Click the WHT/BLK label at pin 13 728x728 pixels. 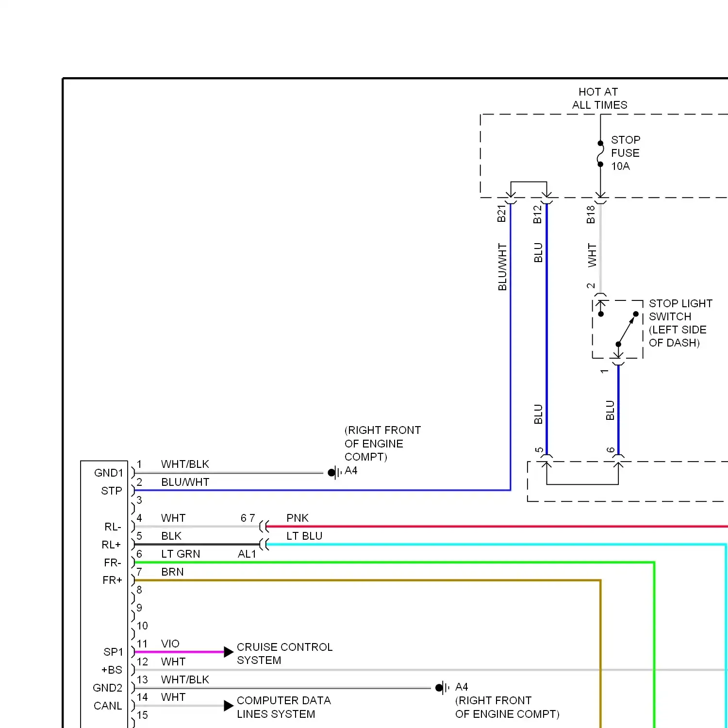point(185,679)
